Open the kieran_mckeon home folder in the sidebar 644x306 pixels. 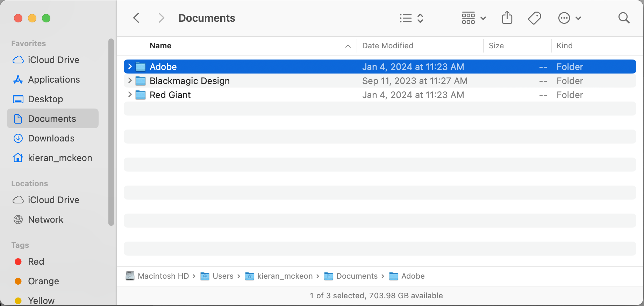point(53,158)
